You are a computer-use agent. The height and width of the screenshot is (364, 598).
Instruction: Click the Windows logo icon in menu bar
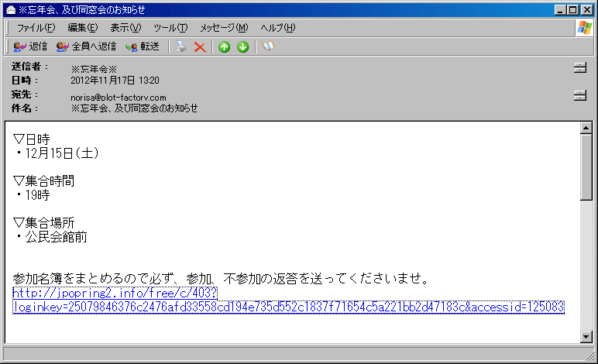tap(584, 28)
